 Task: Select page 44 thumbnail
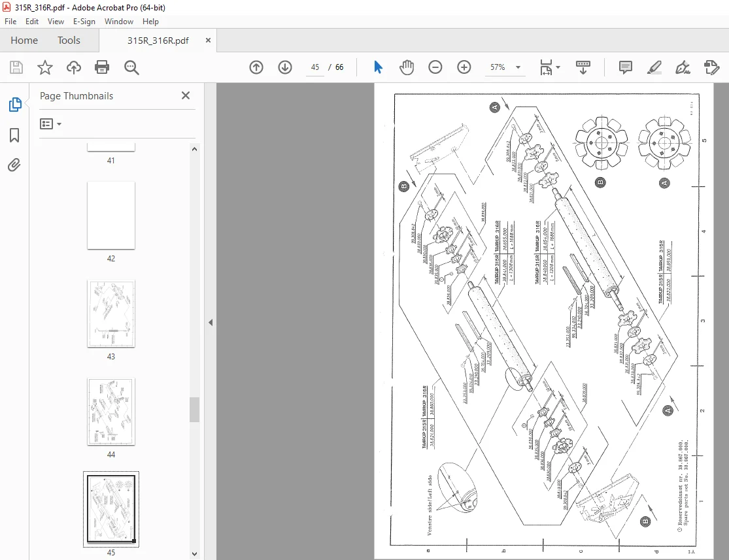(111, 412)
